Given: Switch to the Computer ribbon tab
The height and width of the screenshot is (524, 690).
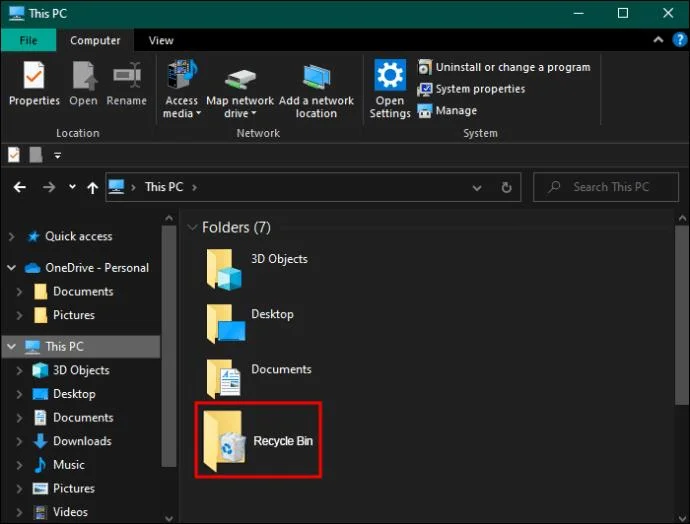Looking at the screenshot, I should 95,40.
